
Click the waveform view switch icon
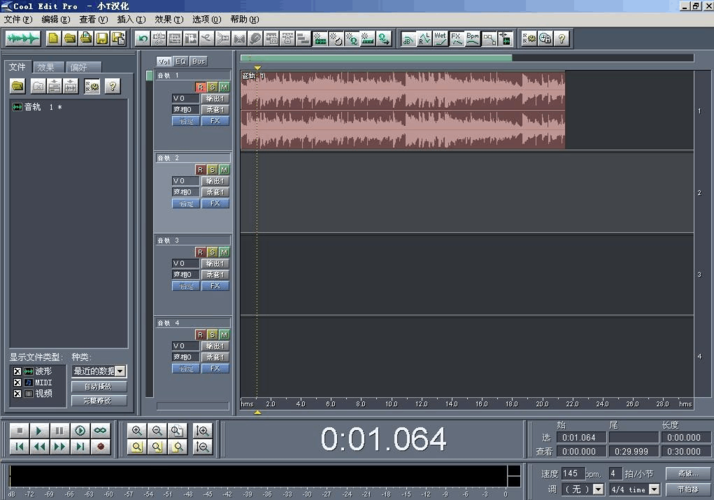click(22, 38)
